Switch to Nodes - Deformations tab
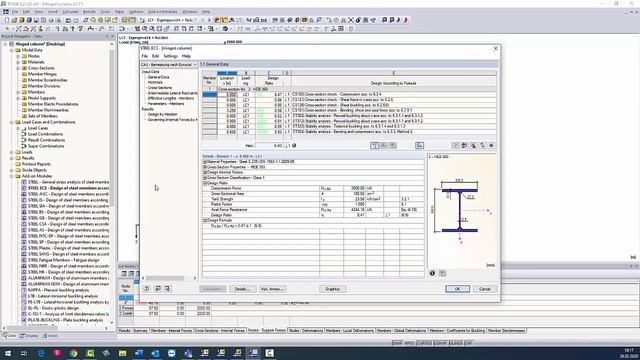Viewport: 640px width, 360px height. click(306, 331)
